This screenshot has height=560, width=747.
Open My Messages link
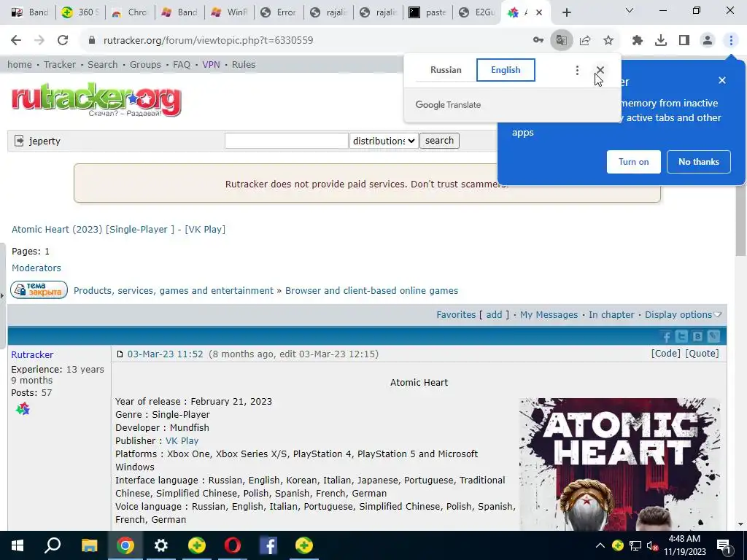click(549, 315)
